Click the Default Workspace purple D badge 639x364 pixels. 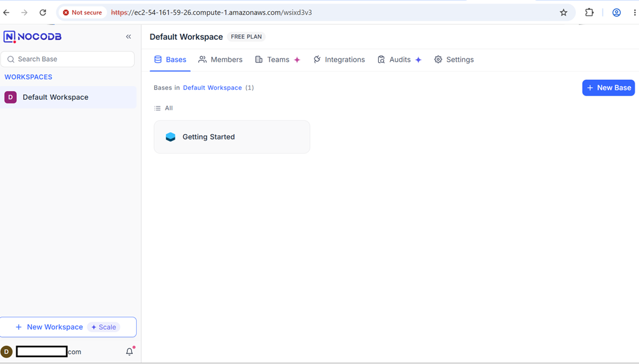(11, 97)
